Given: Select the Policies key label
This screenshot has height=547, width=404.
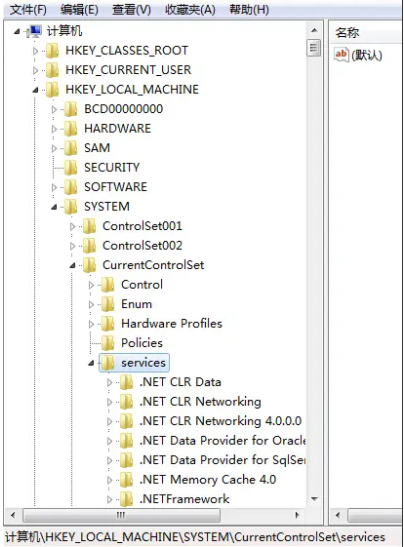Looking at the screenshot, I should 142,343.
